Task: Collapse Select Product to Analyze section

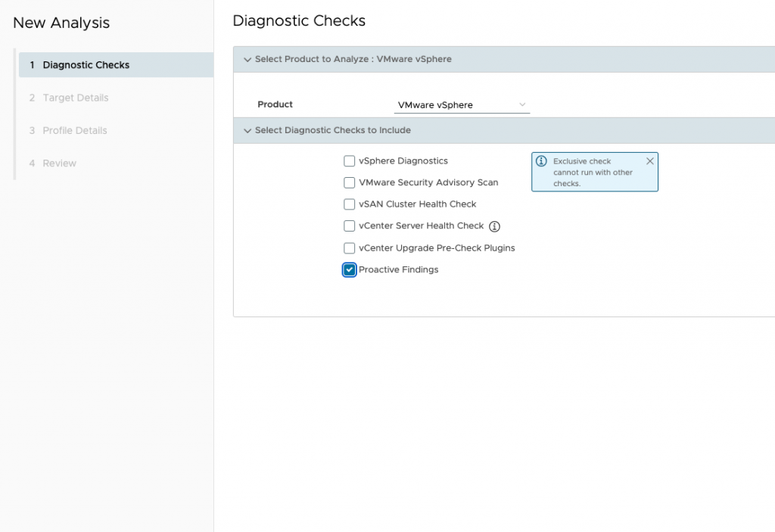Action: tap(247, 59)
